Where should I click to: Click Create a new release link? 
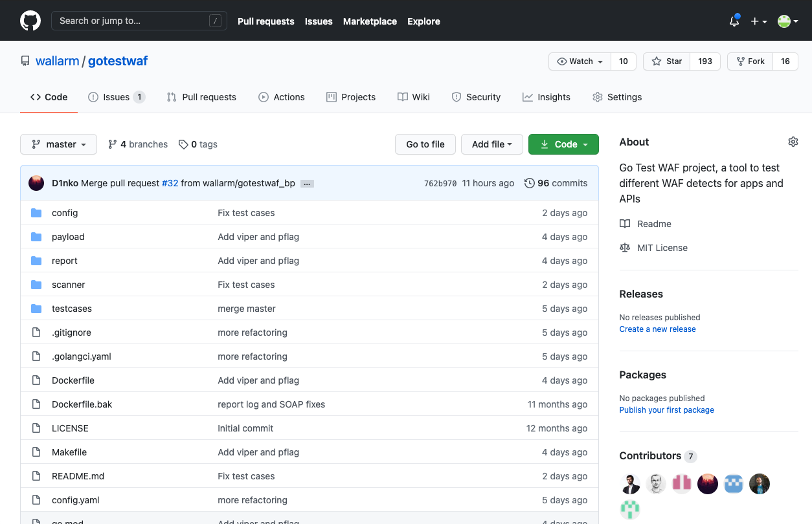click(x=657, y=329)
